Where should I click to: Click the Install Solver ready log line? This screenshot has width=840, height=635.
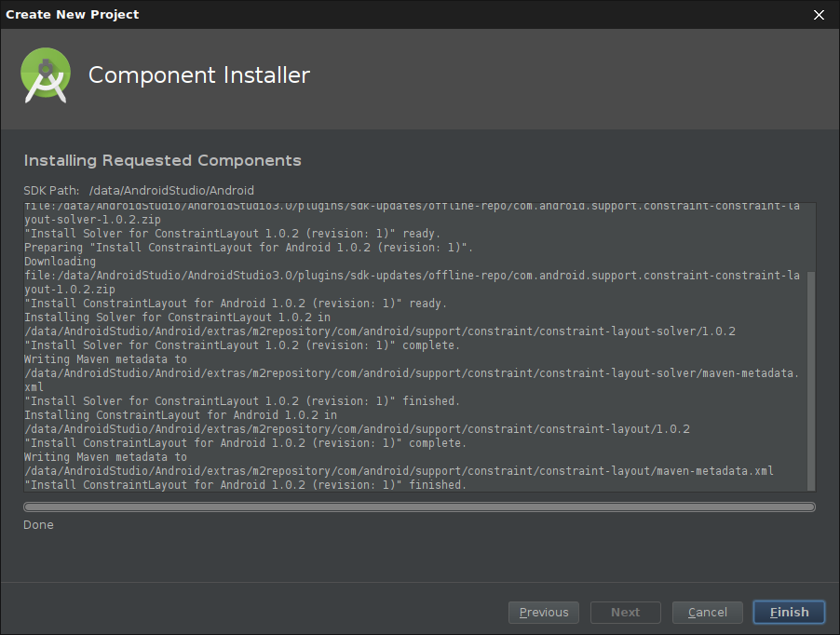pyautogui.click(x=232, y=234)
